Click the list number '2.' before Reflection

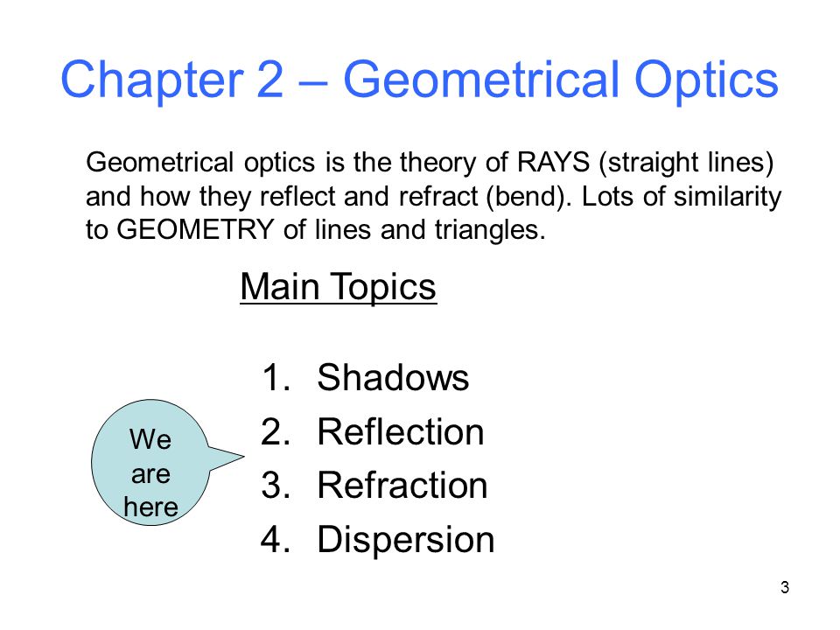[x=276, y=431]
